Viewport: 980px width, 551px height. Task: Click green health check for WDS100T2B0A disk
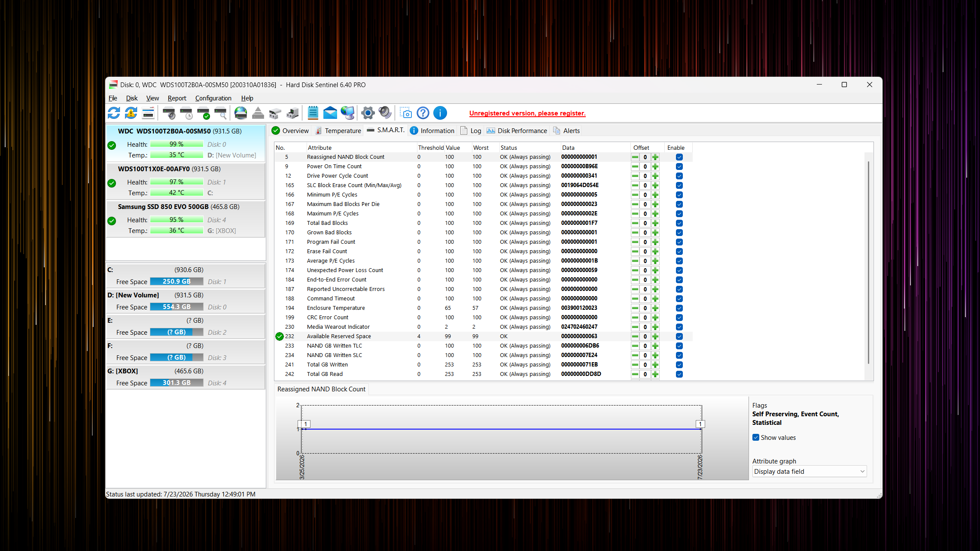pos(112,145)
